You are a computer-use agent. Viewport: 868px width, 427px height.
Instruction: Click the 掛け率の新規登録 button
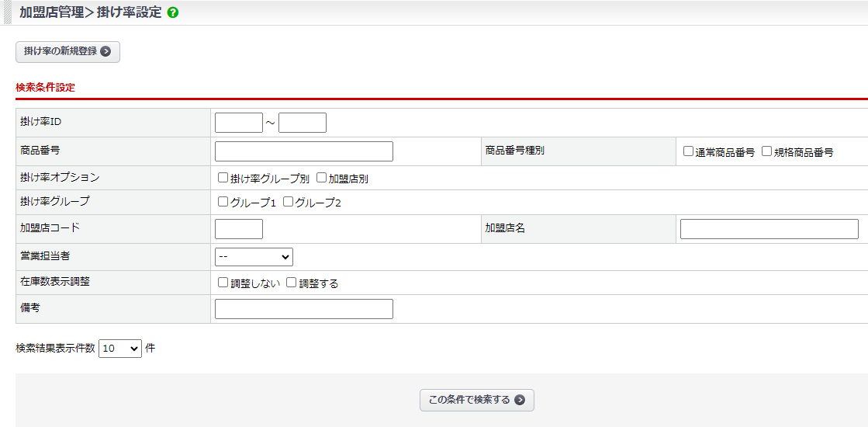[67, 51]
